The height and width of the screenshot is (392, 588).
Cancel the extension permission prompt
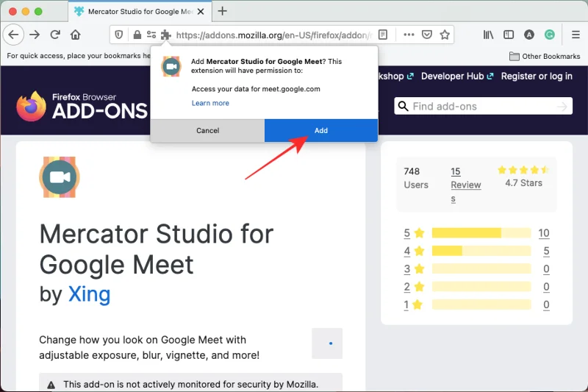click(207, 130)
